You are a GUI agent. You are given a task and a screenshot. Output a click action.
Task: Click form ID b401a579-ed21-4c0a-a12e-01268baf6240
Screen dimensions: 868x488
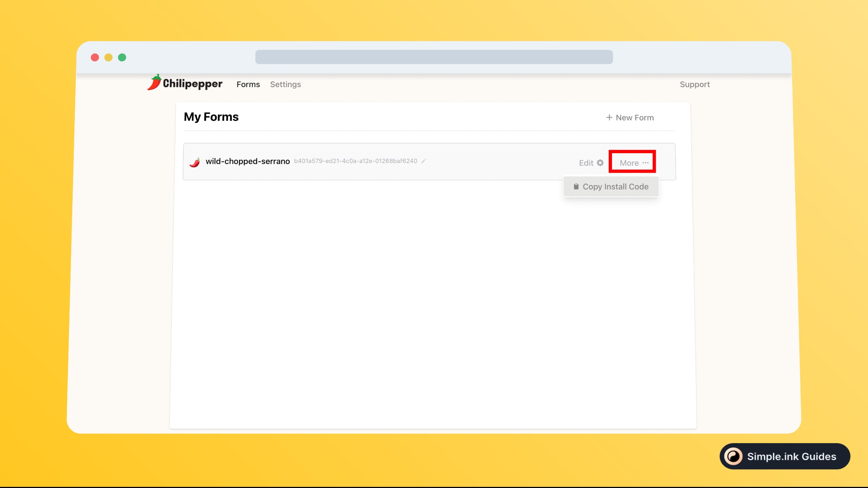(356, 161)
